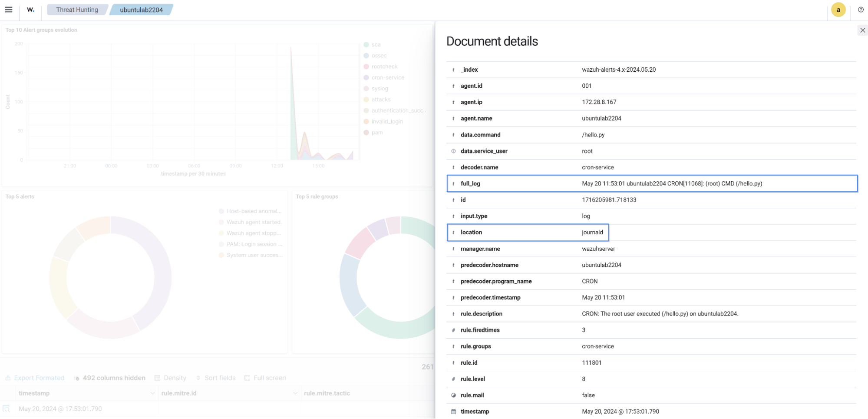Open the timestamp column dropdown

click(x=152, y=393)
